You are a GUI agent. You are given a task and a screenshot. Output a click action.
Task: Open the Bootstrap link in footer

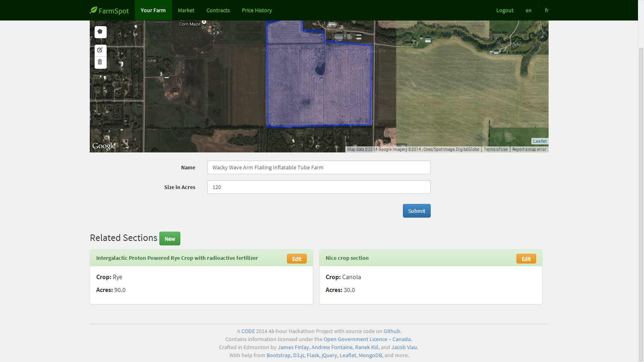pos(278,356)
